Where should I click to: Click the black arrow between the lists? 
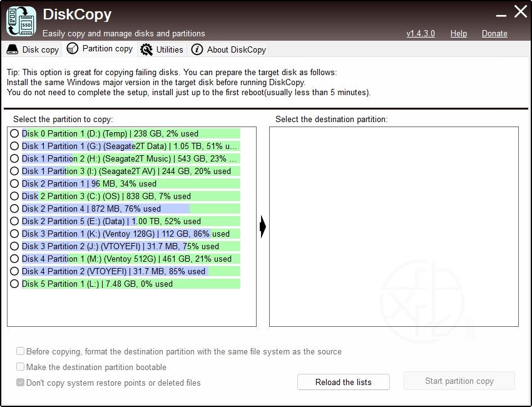[x=263, y=227]
